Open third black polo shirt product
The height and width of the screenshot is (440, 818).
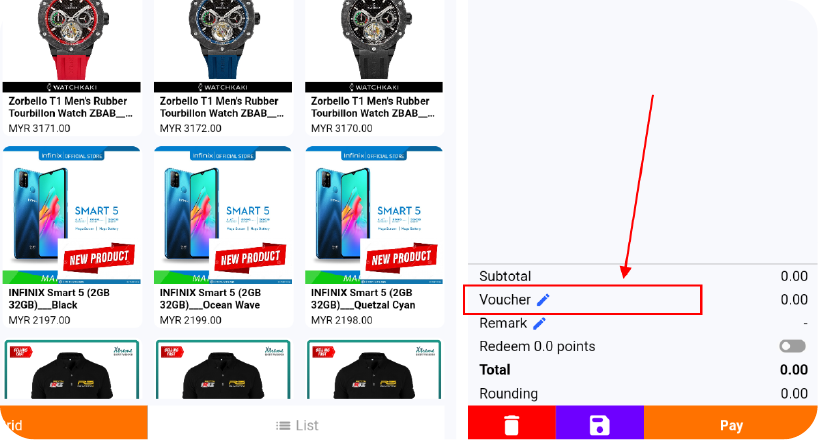pos(375,370)
